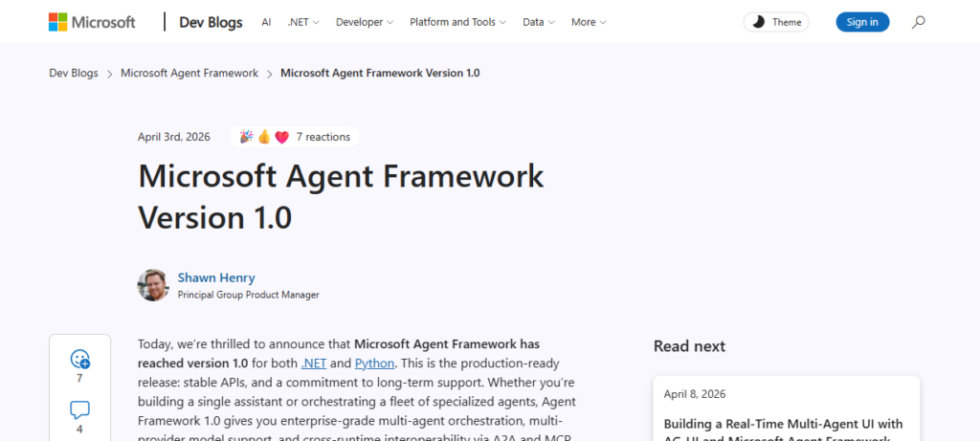The width and height of the screenshot is (980, 441).
Task: Go to Microsoft Agent Framework breadcrumb
Action: [x=189, y=73]
